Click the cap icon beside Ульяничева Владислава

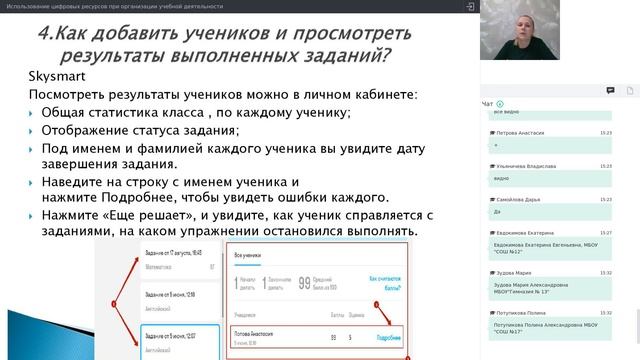(492, 167)
